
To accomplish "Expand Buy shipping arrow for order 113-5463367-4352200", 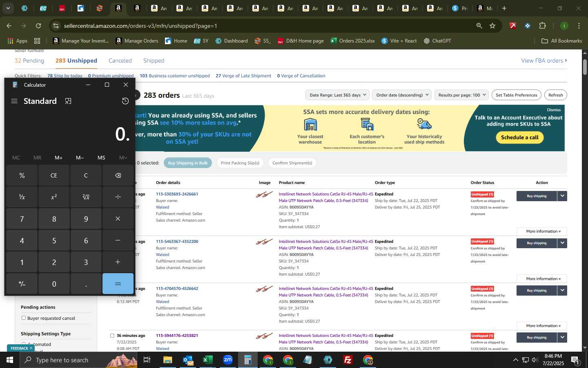I will pyautogui.click(x=562, y=243).
